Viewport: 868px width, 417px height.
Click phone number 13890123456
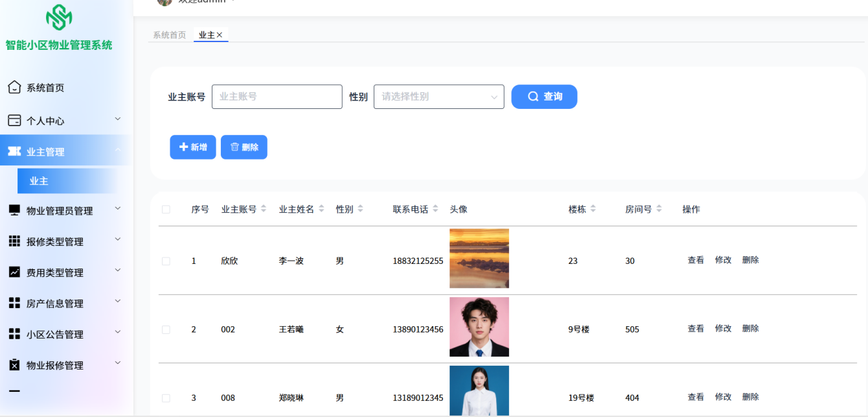pyautogui.click(x=418, y=329)
